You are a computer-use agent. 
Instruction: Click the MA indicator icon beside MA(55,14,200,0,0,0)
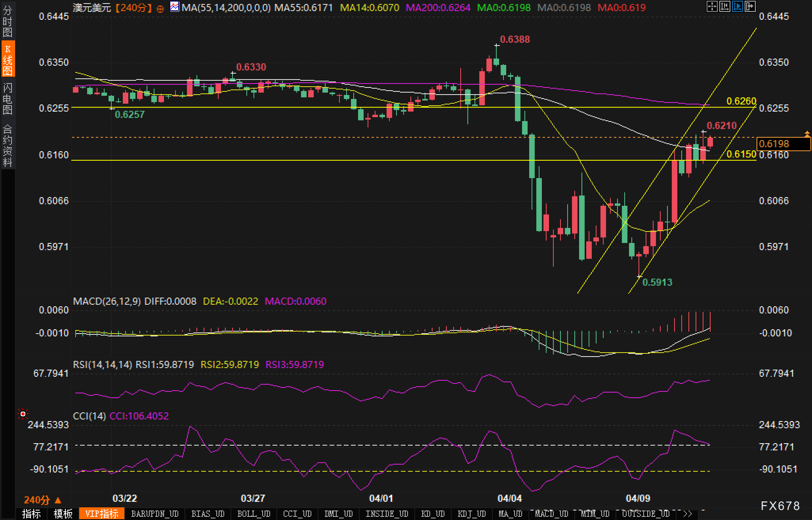(x=174, y=7)
